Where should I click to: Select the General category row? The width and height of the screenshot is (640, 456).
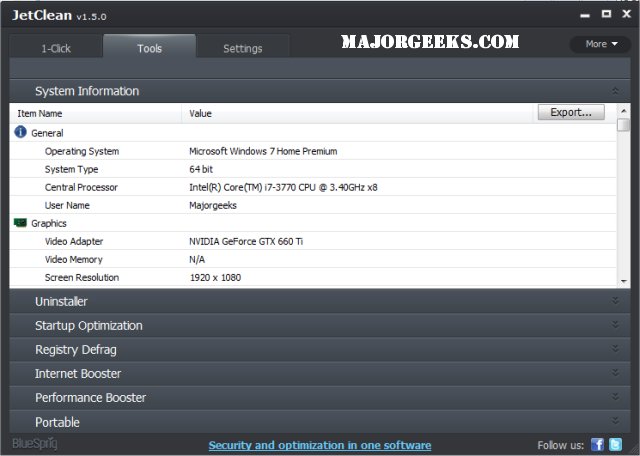click(x=313, y=133)
